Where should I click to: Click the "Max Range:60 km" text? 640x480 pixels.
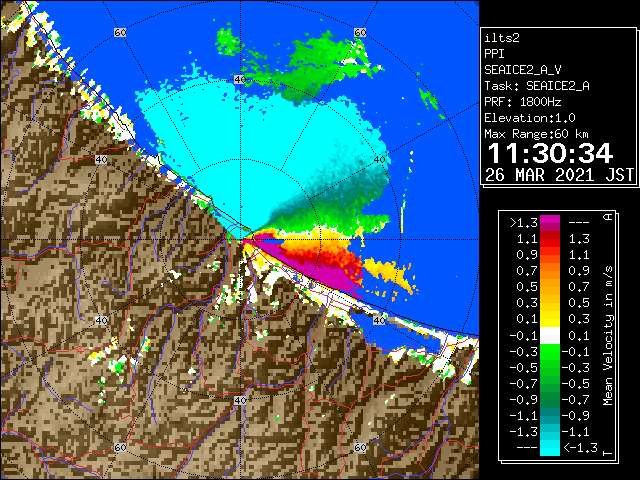pos(536,134)
